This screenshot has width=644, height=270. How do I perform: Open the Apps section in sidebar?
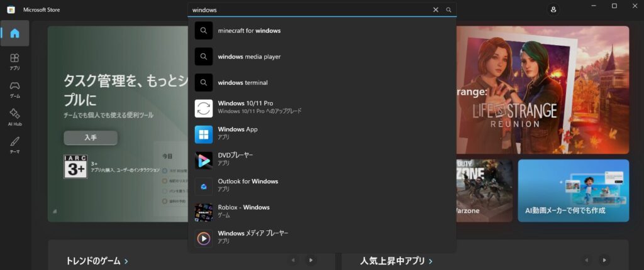14,62
